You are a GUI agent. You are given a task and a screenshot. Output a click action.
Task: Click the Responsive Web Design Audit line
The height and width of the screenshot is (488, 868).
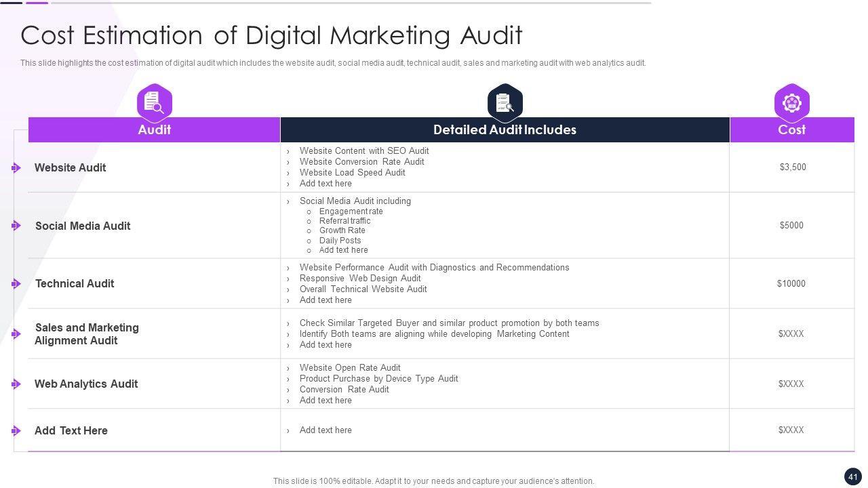point(360,279)
